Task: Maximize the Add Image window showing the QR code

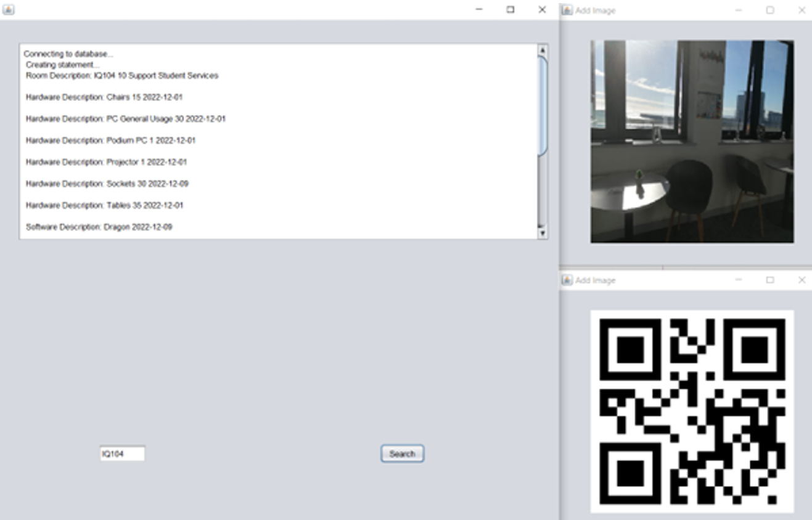Action: tap(770, 280)
